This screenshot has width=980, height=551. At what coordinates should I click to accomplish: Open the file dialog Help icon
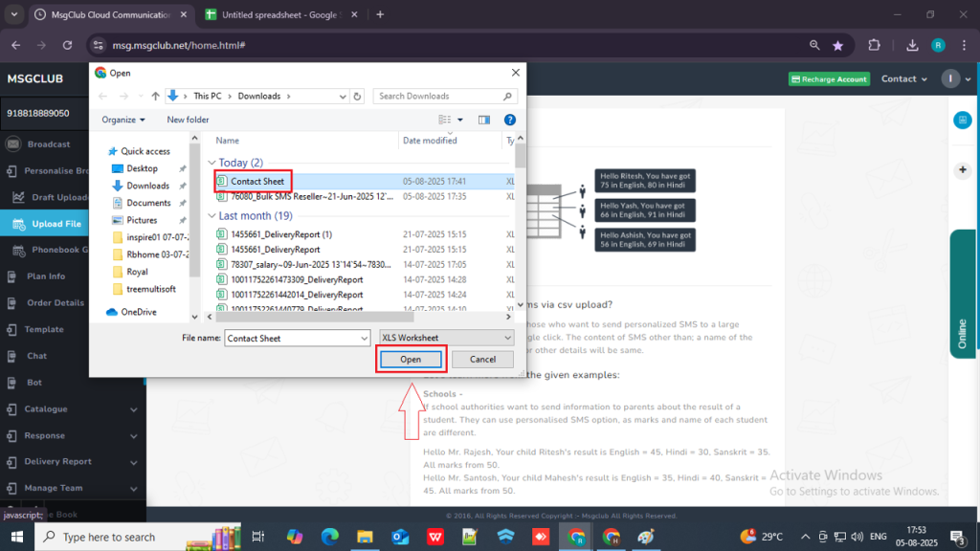510,120
